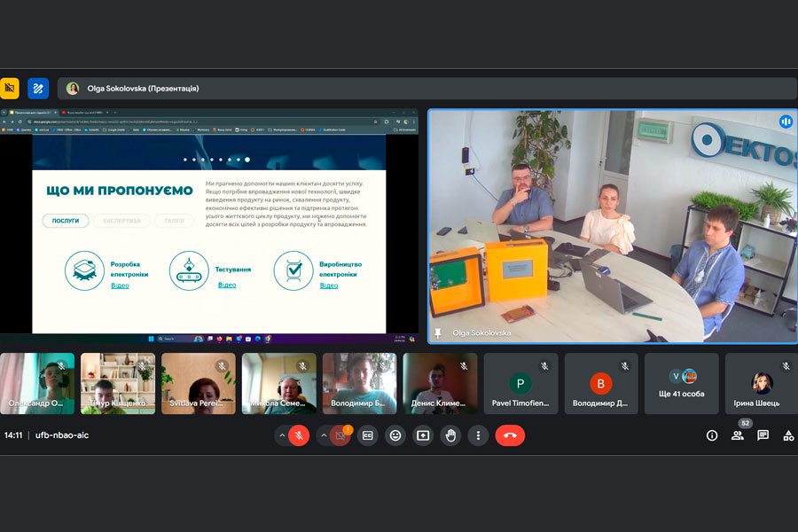Click the Windows Start icon in shared taskbar

pos(151,339)
